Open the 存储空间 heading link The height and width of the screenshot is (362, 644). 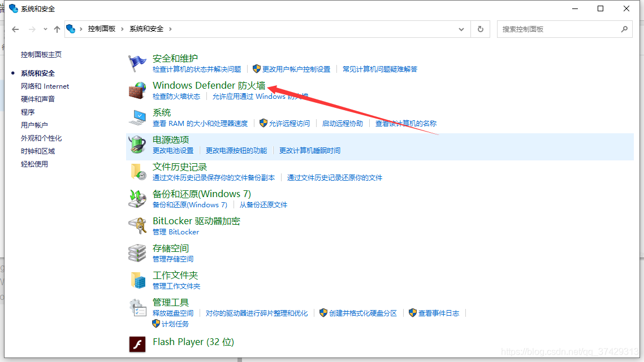[170, 248]
